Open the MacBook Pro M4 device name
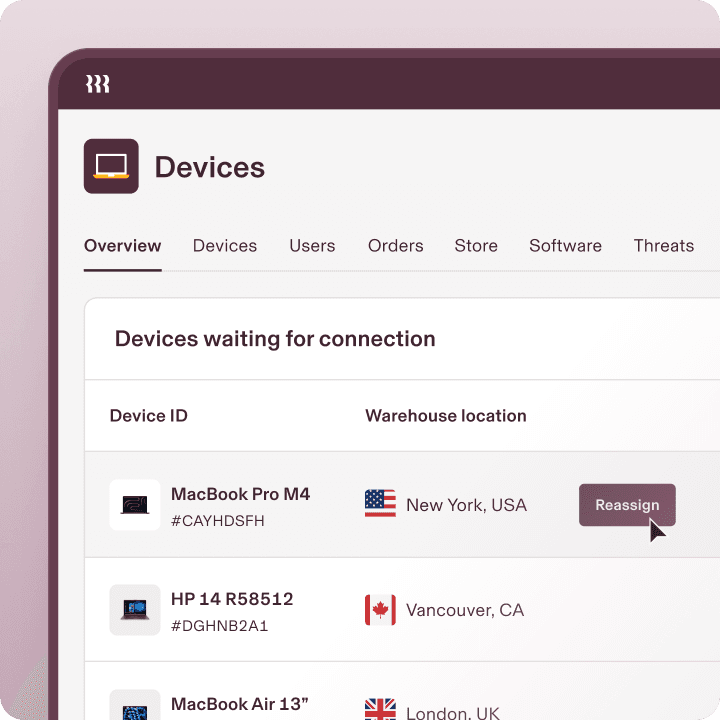 [240, 494]
